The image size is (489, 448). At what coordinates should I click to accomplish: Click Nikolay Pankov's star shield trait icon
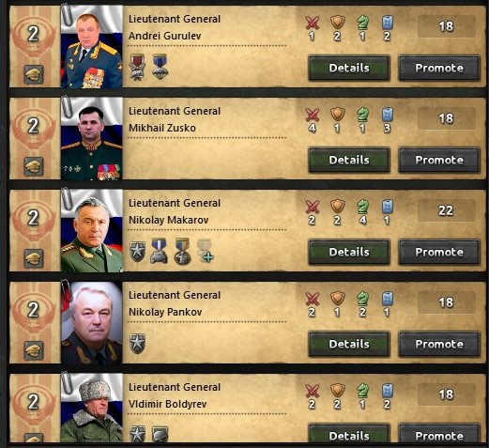pyautogui.click(x=137, y=344)
